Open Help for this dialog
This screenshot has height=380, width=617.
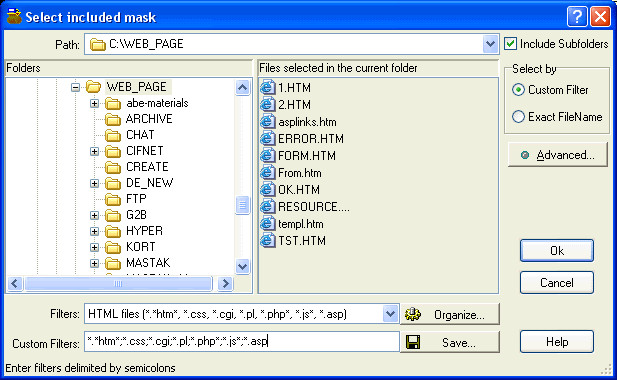click(x=557, y=341)
